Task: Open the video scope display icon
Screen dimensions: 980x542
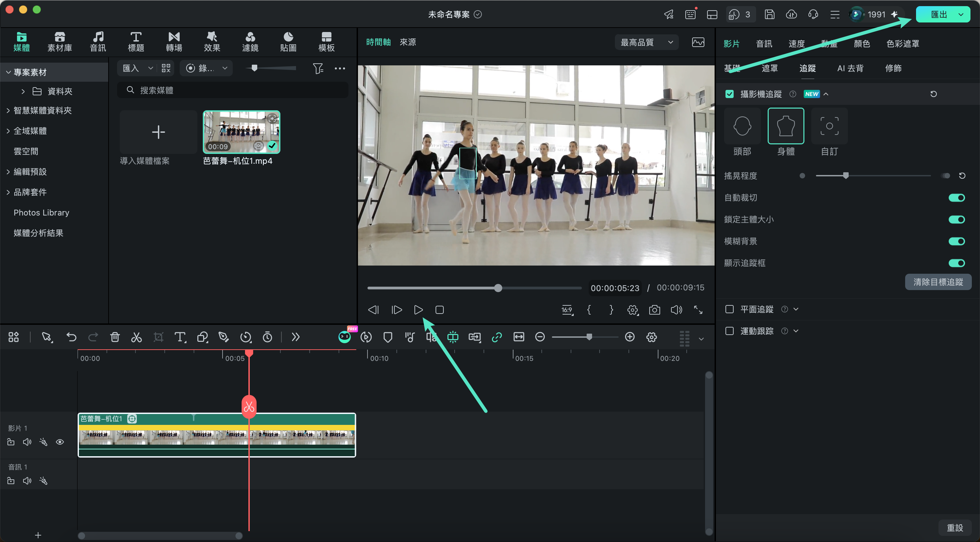Action: point(698,42)
